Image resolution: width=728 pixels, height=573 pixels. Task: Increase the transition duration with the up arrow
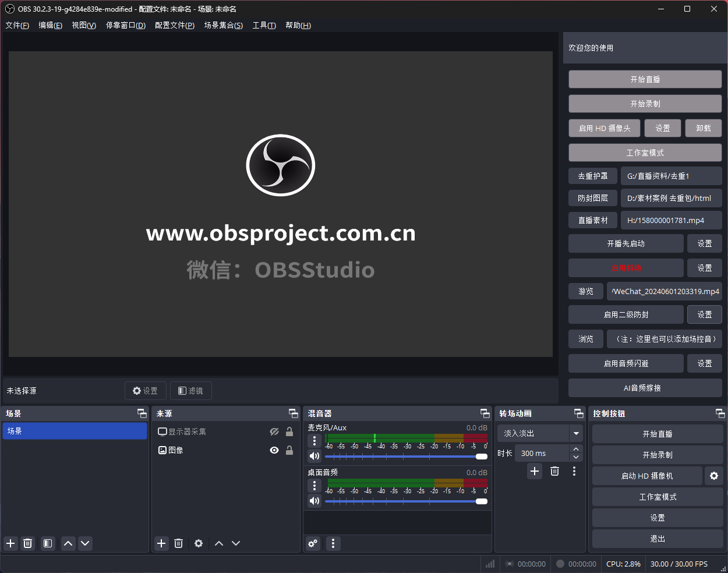pyautogui.click(x=576, y=449)
